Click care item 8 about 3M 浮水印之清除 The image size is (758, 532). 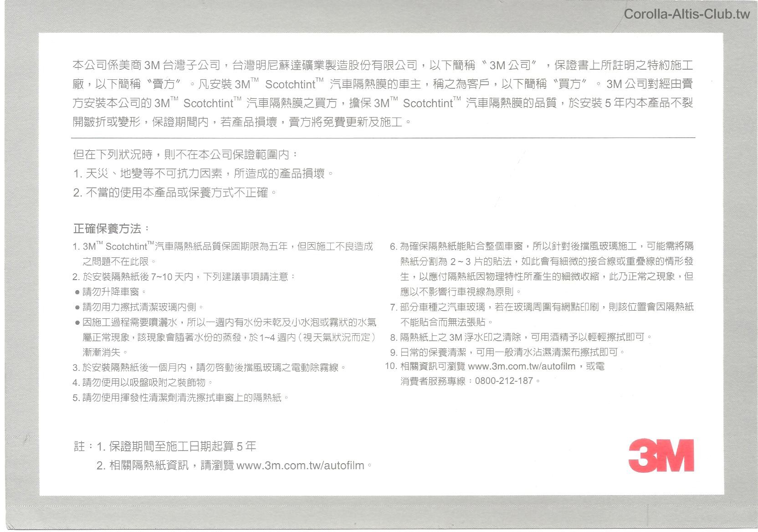522,337
